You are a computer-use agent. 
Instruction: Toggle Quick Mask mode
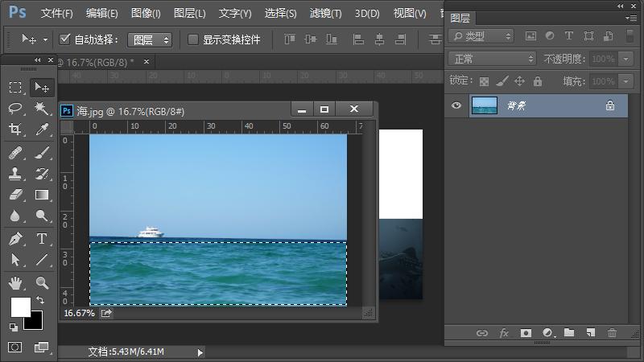[x=14, y=348]
